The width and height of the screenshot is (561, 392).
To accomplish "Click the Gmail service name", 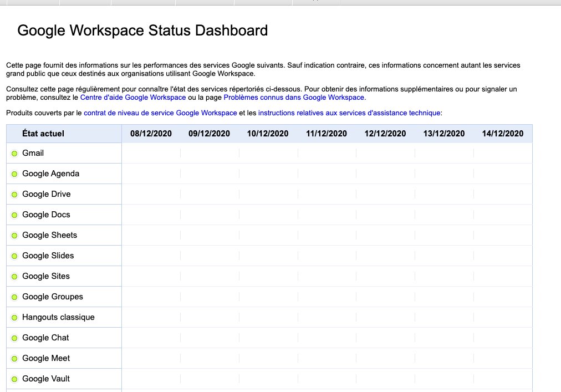I will [33, 153].
